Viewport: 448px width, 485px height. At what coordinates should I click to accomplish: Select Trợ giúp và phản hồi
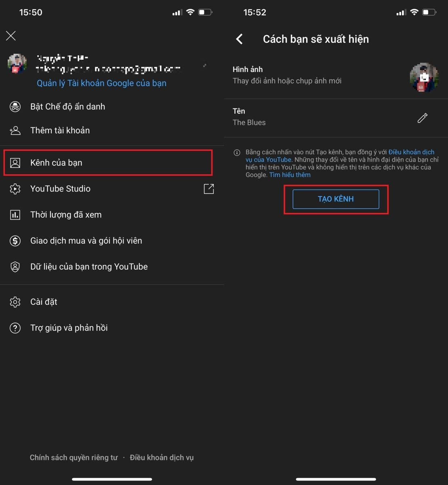pyautogui.click(x=69, y=328)
